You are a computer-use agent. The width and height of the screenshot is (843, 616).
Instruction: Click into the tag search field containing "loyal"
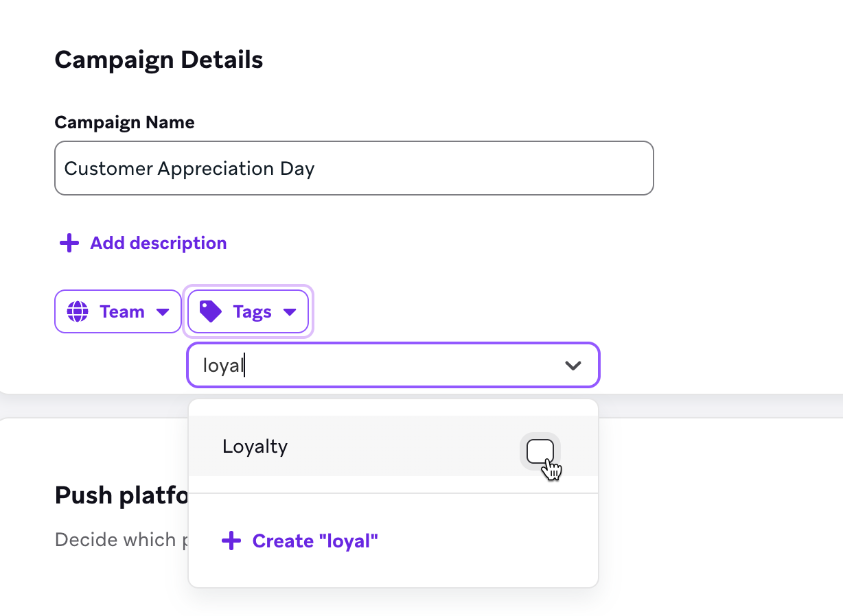point(371,365)
